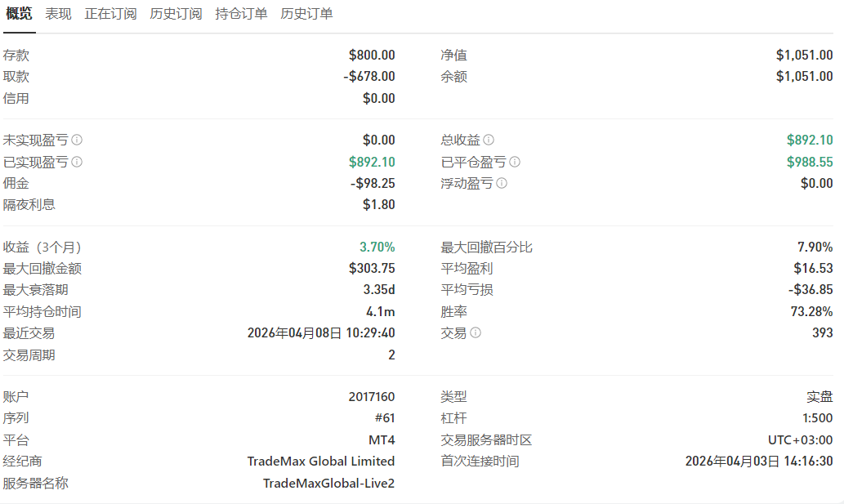Click the 已平仓盈亏 value $988.55

point(810,162)
